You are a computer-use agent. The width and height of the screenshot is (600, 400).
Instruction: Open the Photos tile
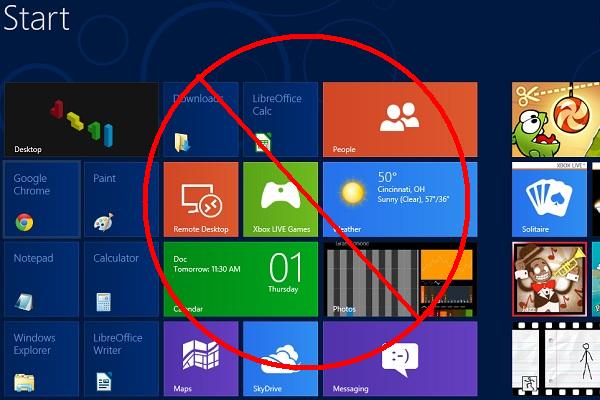400,279
